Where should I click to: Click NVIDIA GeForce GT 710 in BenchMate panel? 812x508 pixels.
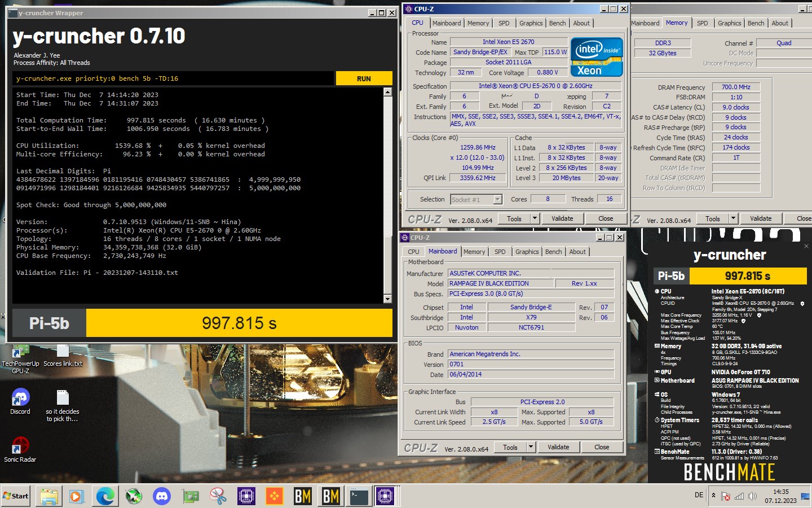(x=740, y=372)
